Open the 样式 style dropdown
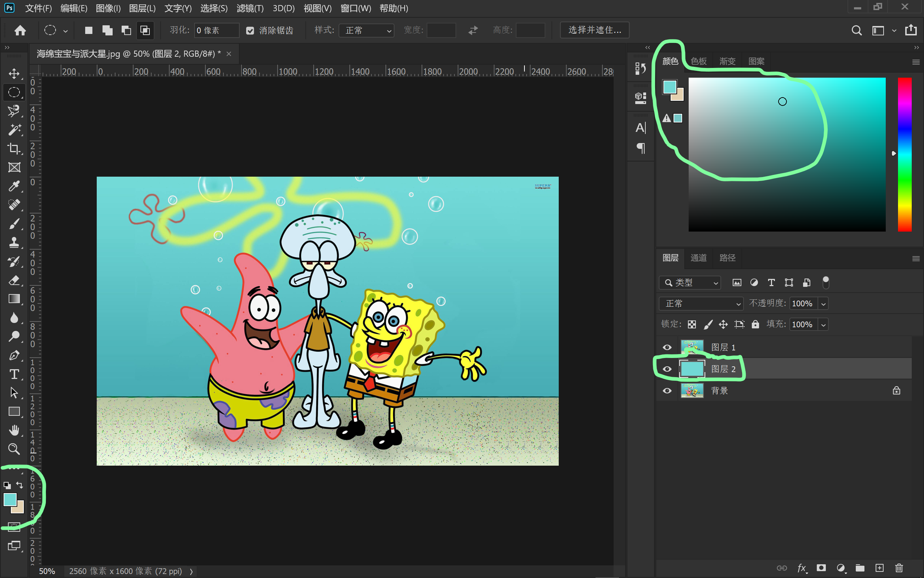924x578 pixels. [x=366, y=30]
